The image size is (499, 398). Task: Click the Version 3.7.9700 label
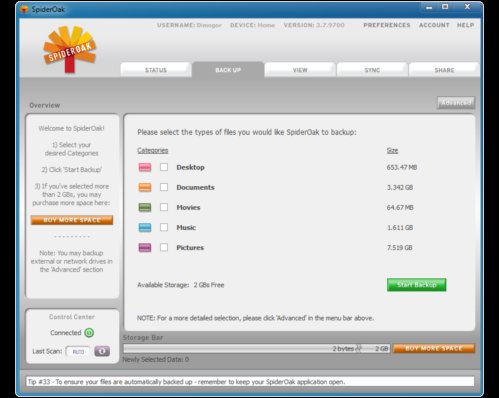click(x=314, y=25)
